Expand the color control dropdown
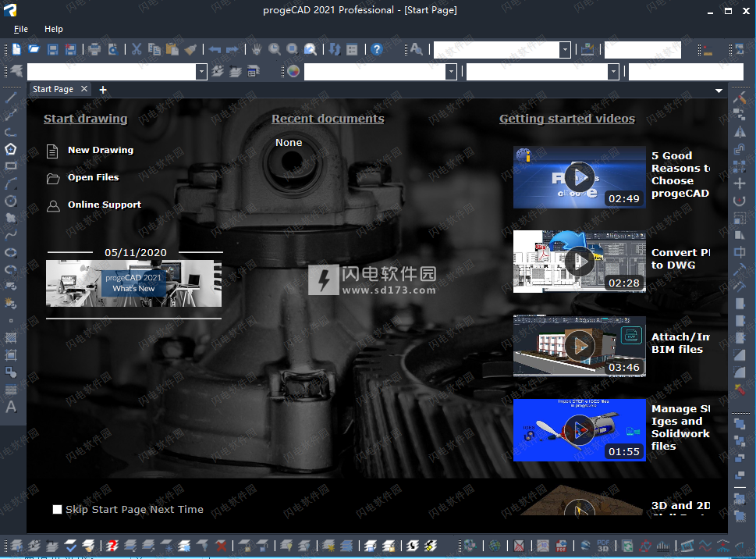This screenshot has height=559, width=756. click(x=451, y=72)
